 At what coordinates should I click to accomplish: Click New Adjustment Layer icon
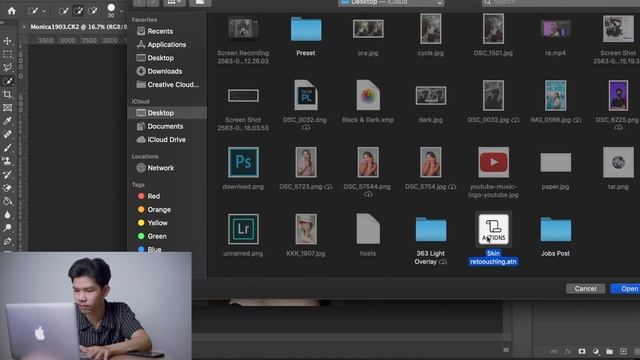pyautogui.click(x=596, y=351)
